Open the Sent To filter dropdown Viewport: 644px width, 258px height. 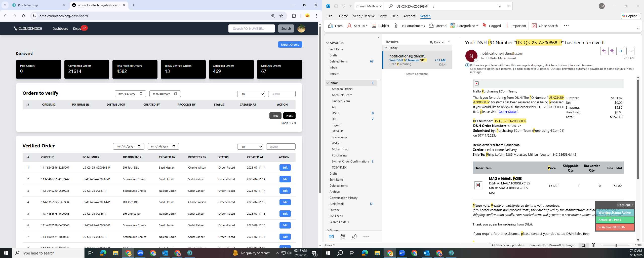pos(357,26)
